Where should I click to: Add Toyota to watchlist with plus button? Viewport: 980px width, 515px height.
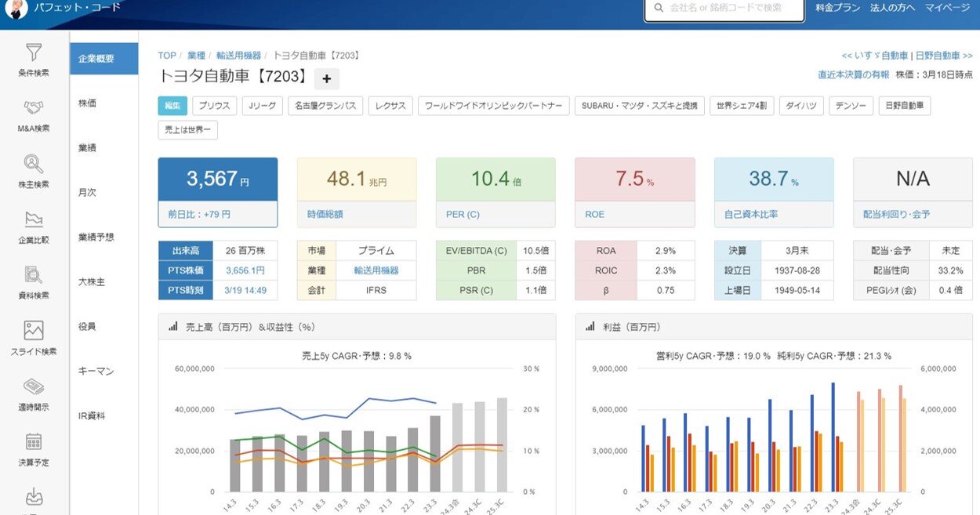point(327,78)
